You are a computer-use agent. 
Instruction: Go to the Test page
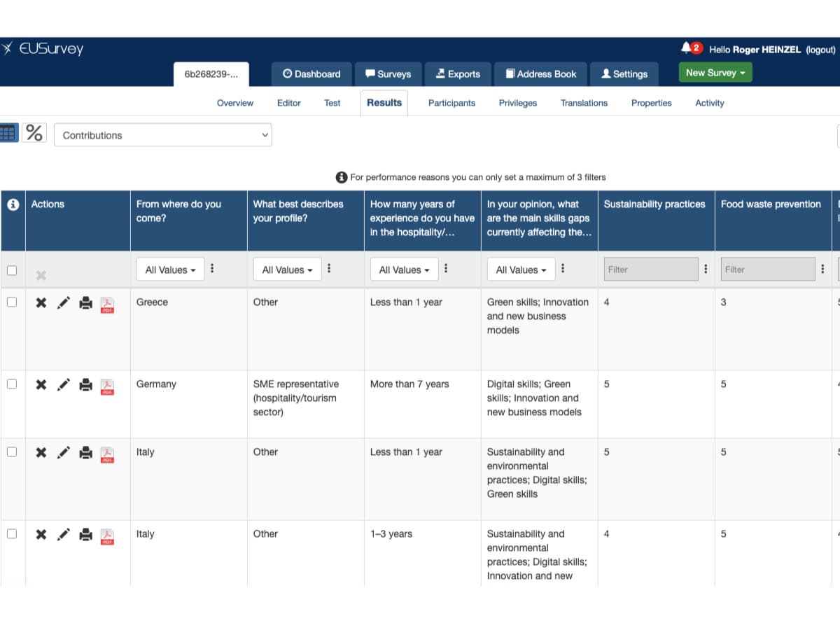332,103
